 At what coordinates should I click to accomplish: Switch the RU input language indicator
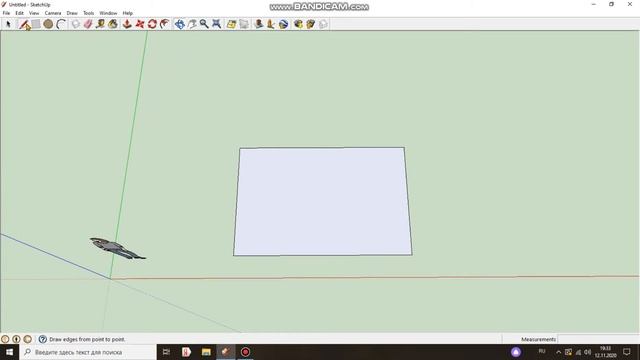click(542, 351)
